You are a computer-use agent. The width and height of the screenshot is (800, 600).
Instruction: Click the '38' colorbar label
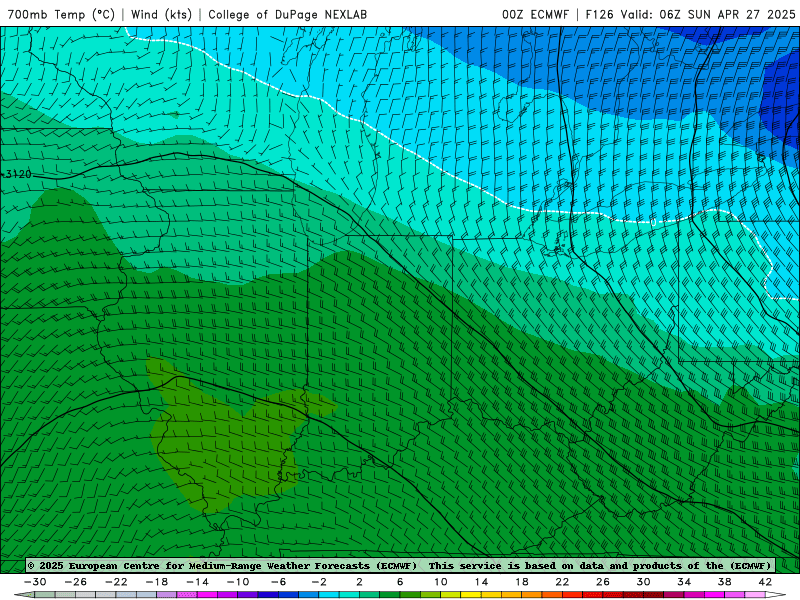pyautogui.click(x=724, y=582)
